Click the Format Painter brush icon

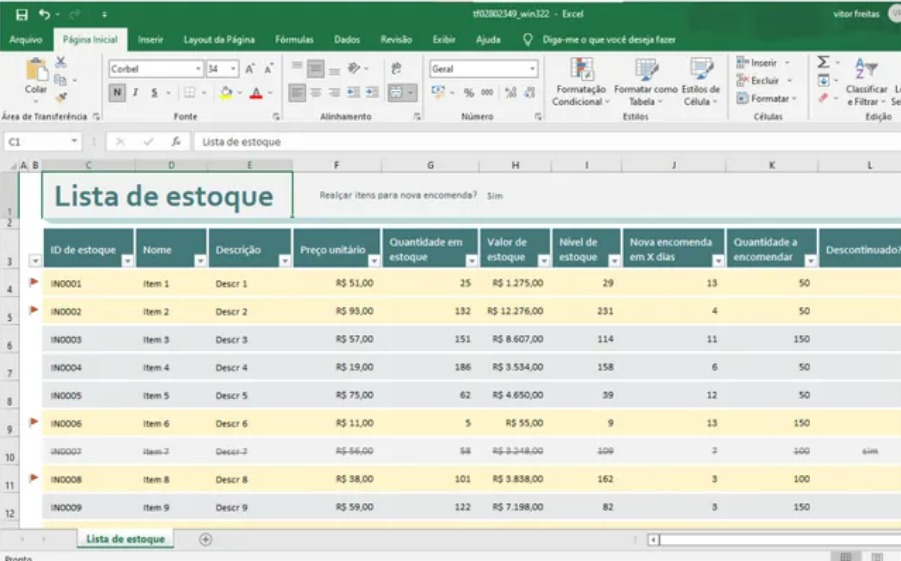pos(61,97)
